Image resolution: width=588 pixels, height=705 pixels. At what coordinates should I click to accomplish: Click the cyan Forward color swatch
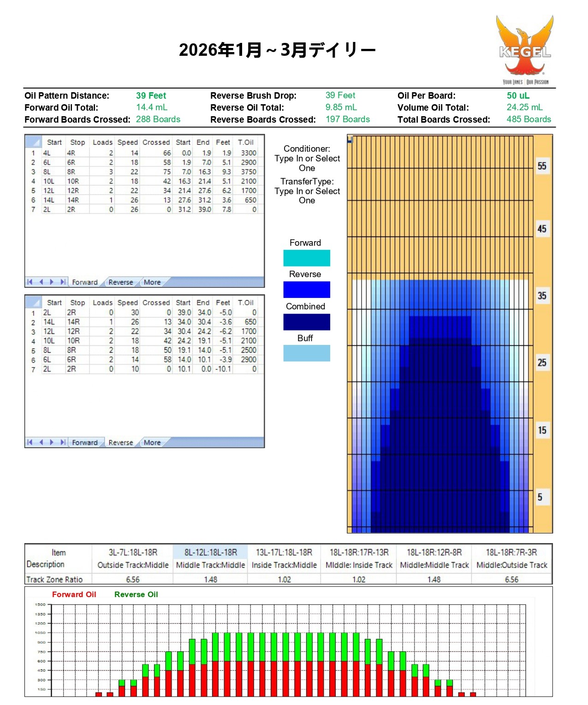307,258
